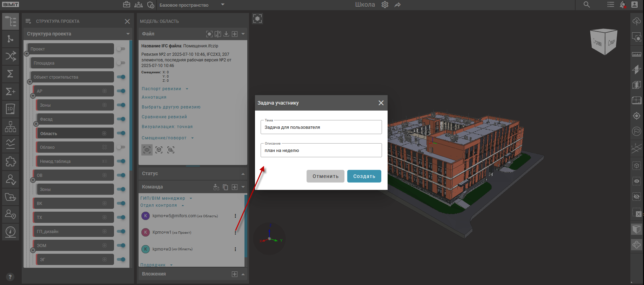The image size is (644, 285).
Task: Click the download icon in Файл header
Action: (226, 34)
